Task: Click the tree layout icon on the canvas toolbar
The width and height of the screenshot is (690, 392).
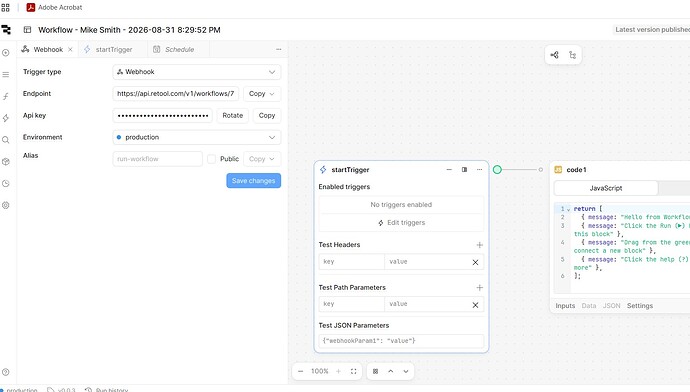Action: pos(573,55)
